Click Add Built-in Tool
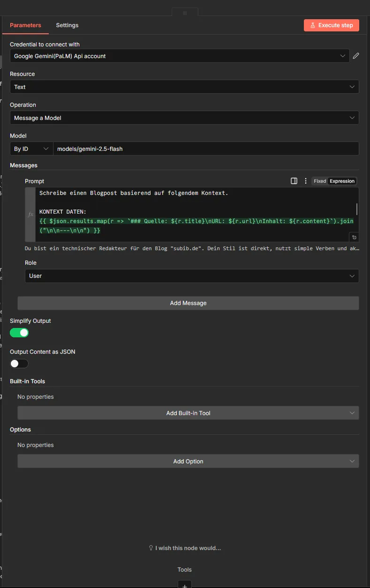 click(188, 413)
